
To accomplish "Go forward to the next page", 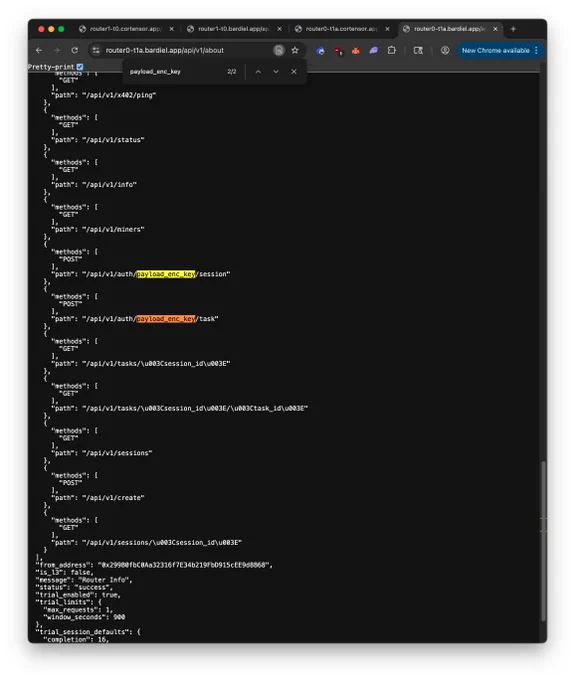I will pyautogui.click(x=57, y=50).
